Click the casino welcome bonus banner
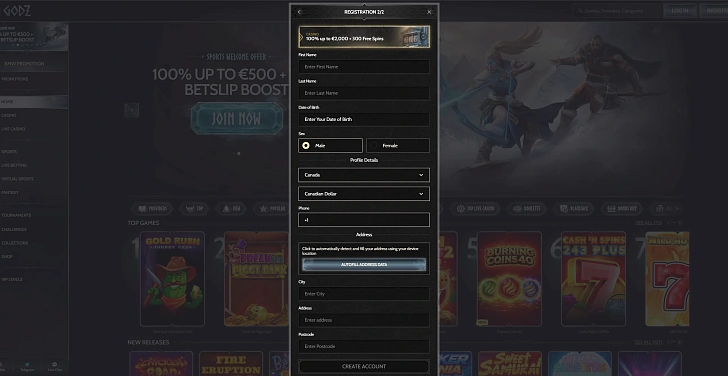728x376 pixels. [364, 37]
